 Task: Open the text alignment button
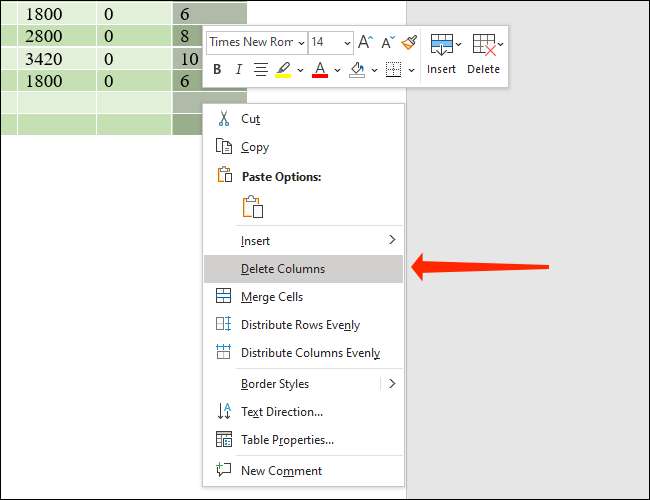click(x=260, y=69)
